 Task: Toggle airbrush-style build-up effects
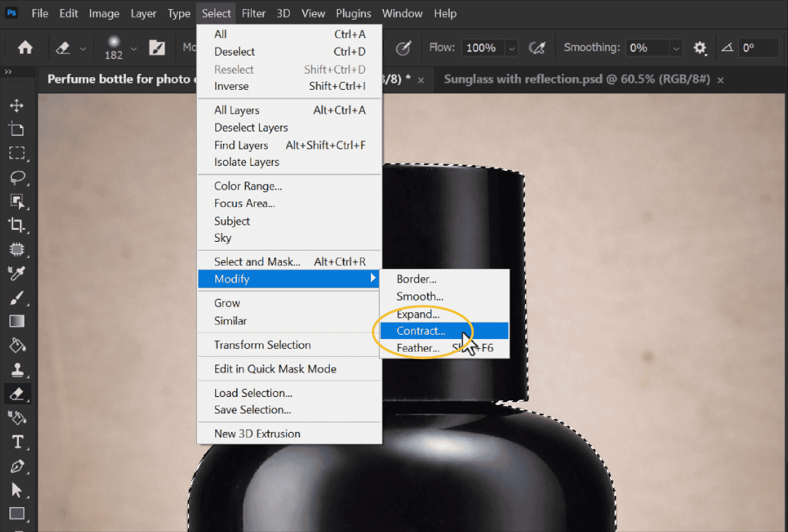pos(537,48)
